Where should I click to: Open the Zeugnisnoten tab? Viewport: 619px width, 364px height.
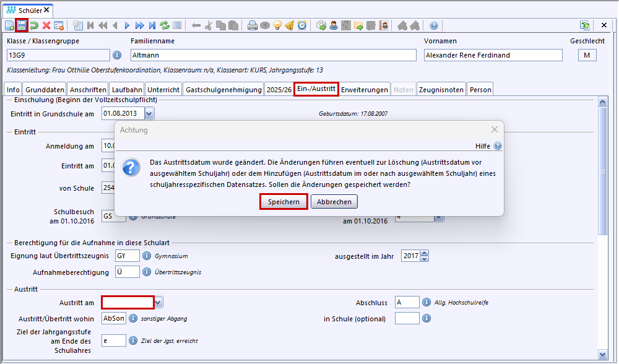(441, 89)
